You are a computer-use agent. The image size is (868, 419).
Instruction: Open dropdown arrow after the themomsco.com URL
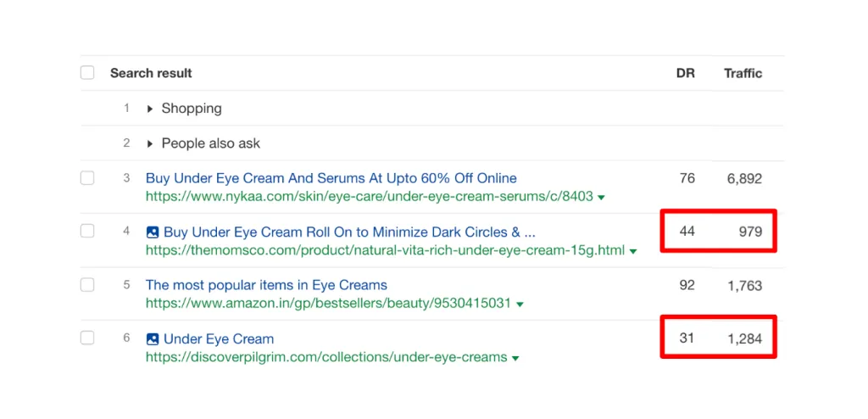tap(632, 252)
